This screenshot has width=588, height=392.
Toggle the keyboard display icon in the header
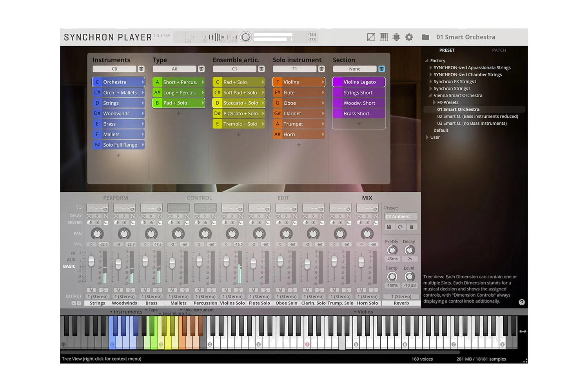[x=384, y=37]
